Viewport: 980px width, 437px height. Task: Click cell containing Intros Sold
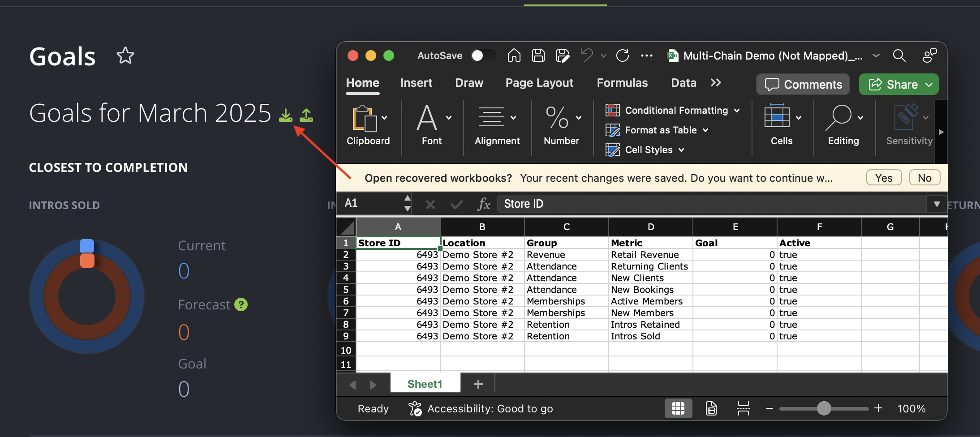651,336
